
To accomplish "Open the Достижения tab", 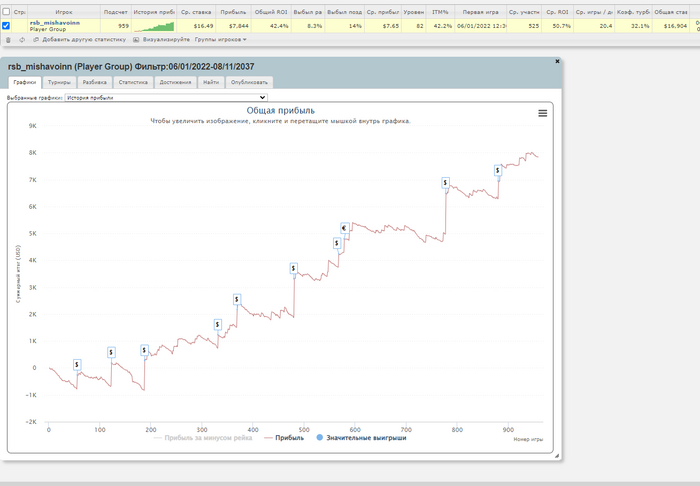I will 175,82.
